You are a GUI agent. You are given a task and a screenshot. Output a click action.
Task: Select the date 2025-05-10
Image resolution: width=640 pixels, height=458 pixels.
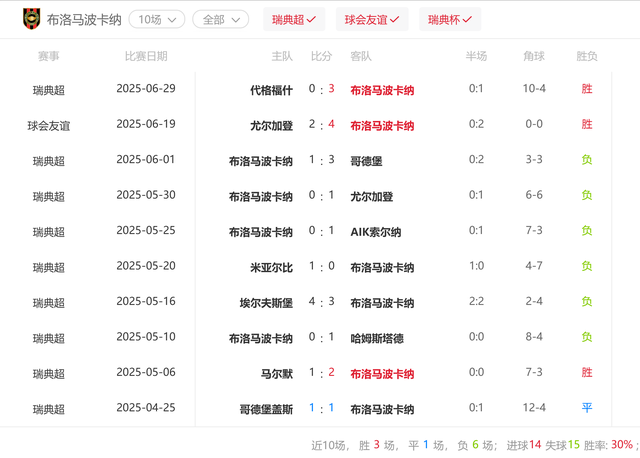146,337
